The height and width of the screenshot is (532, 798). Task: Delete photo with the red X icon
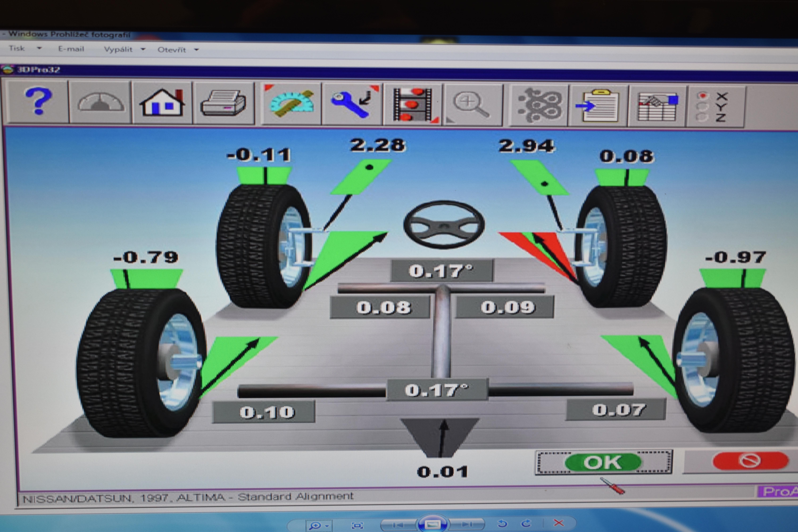(558, 523)
